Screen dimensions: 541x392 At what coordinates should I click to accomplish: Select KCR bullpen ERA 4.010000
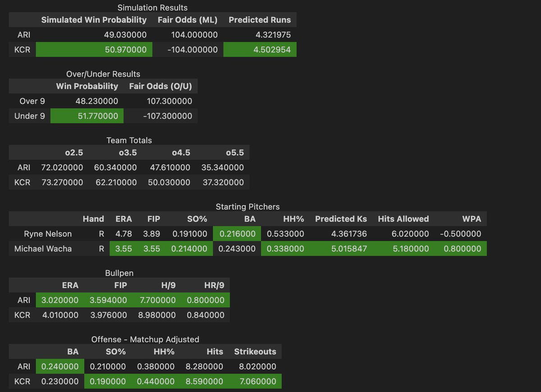(x=60, y=315)
